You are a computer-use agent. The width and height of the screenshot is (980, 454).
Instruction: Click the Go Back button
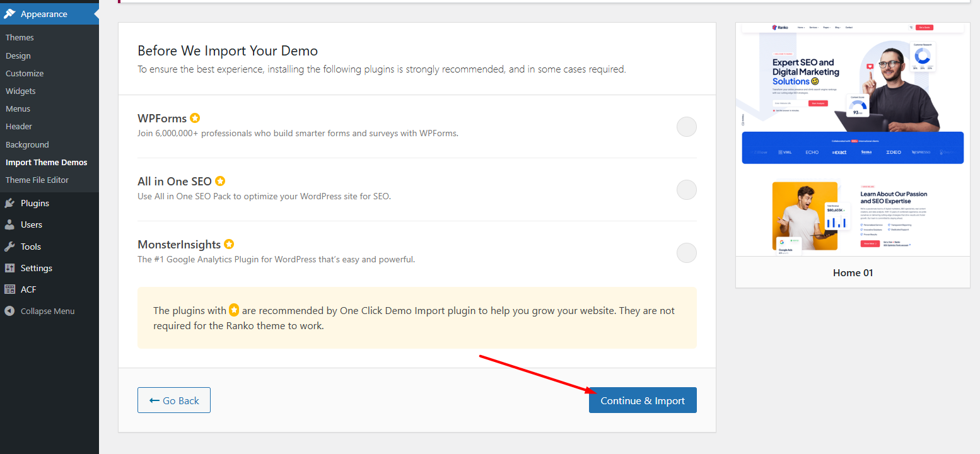pos(174,400)
